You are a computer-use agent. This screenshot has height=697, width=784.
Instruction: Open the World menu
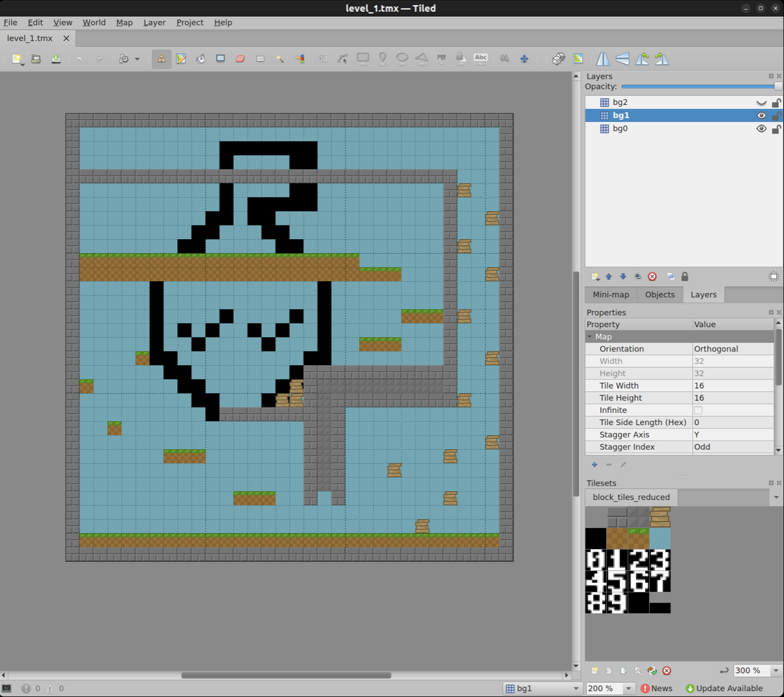tap(94, 22)
